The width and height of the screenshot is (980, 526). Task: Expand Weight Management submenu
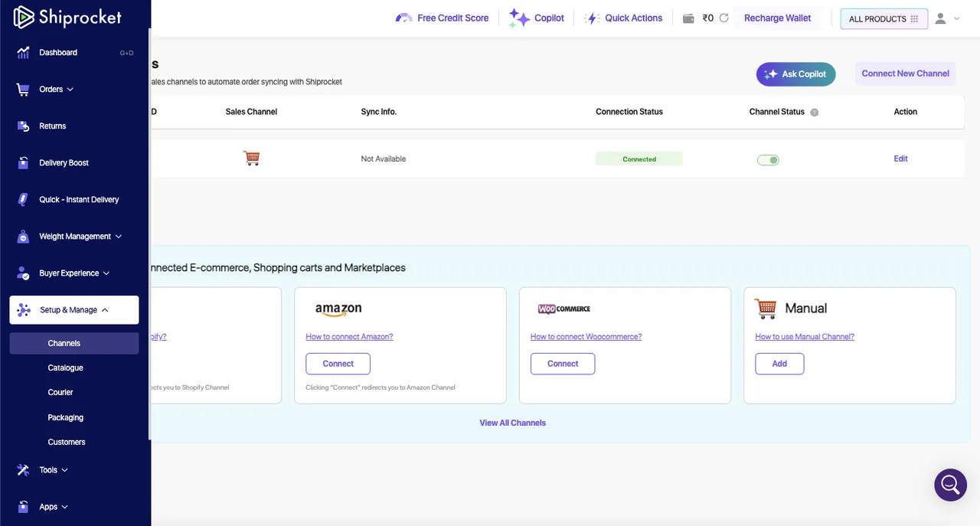point(80,237)
